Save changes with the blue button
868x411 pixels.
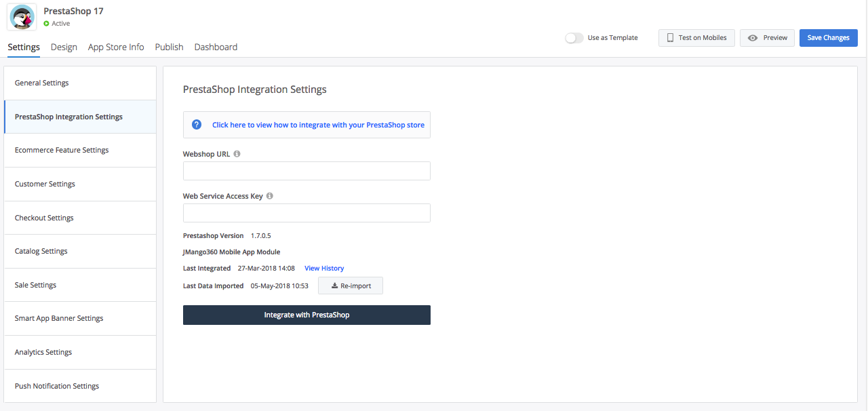click(x=828, y=38)
